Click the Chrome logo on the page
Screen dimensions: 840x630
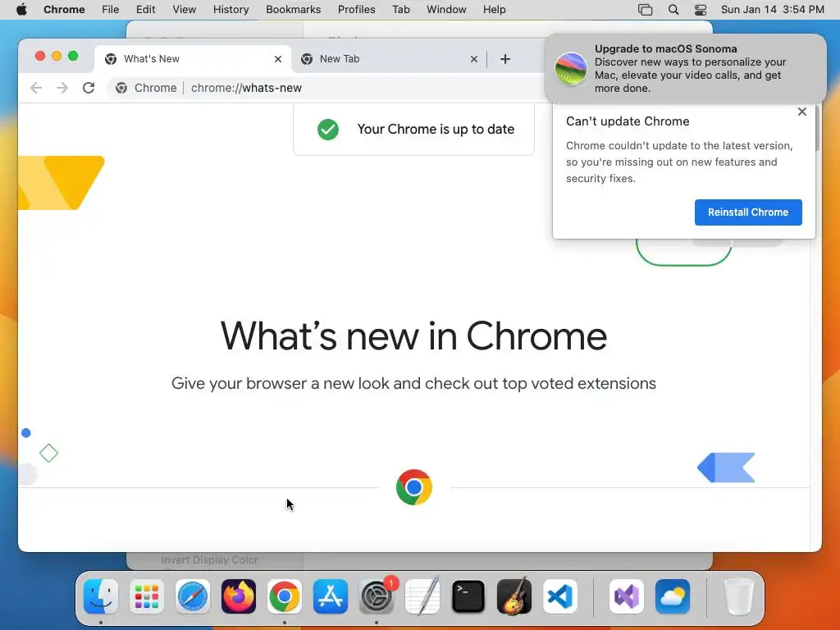coord(413,487)
